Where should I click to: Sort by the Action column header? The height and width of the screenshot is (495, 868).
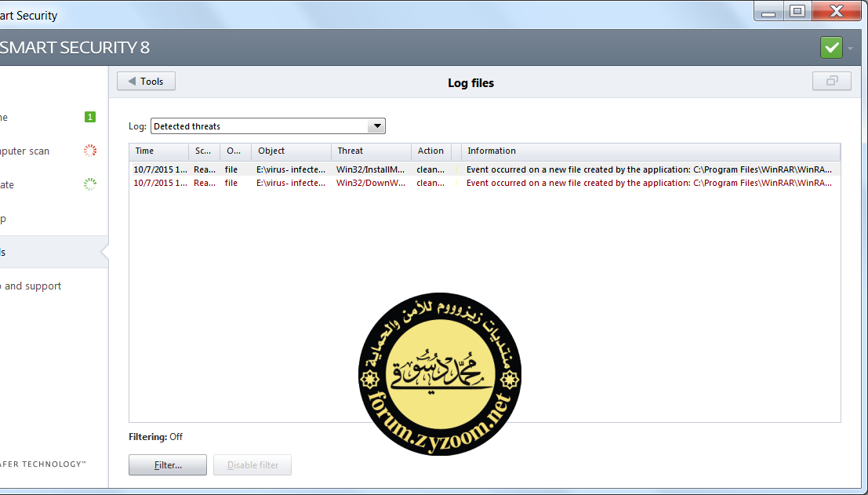(431, 151)
